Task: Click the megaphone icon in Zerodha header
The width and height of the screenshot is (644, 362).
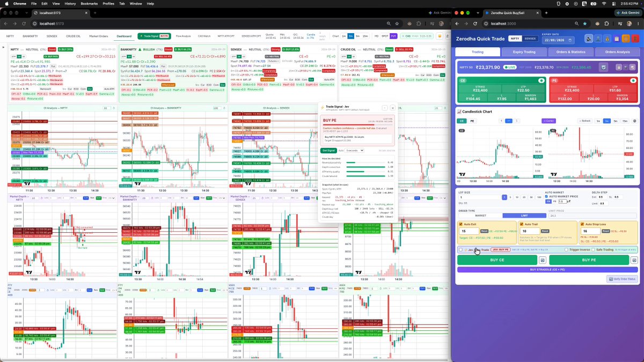Action: pyautogui.click(x=589, y=39)
